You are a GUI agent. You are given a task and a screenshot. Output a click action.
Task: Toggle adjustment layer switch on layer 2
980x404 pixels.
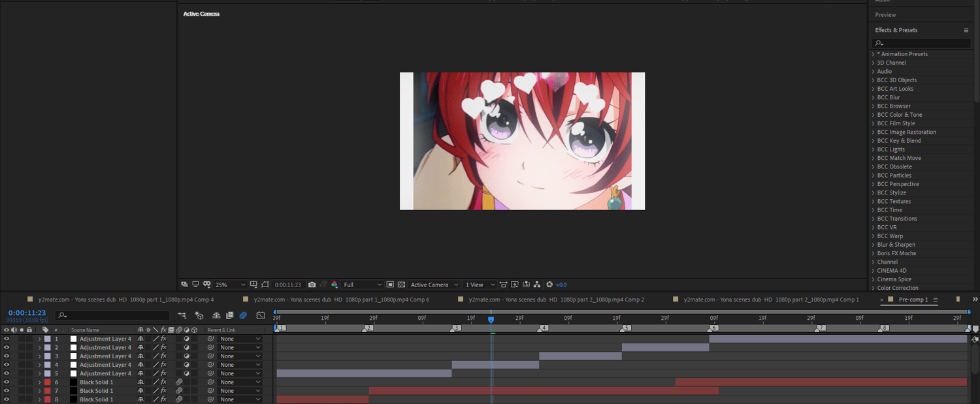coord(186,347)
